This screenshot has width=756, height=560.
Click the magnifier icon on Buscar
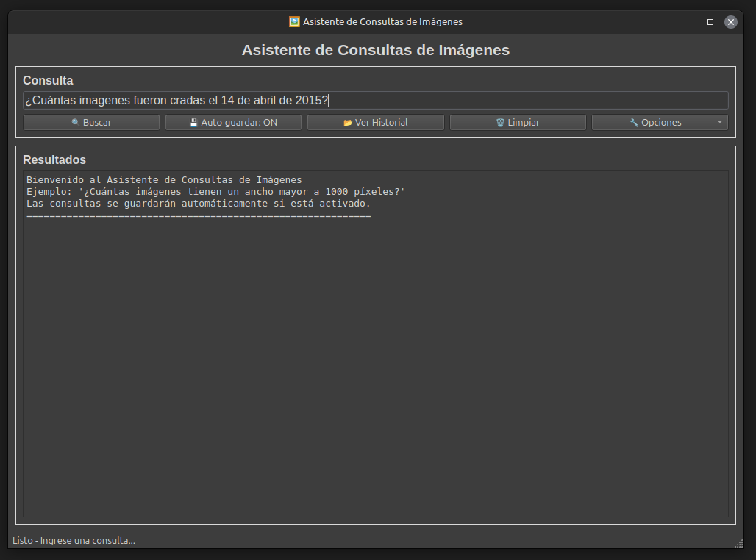75,123
